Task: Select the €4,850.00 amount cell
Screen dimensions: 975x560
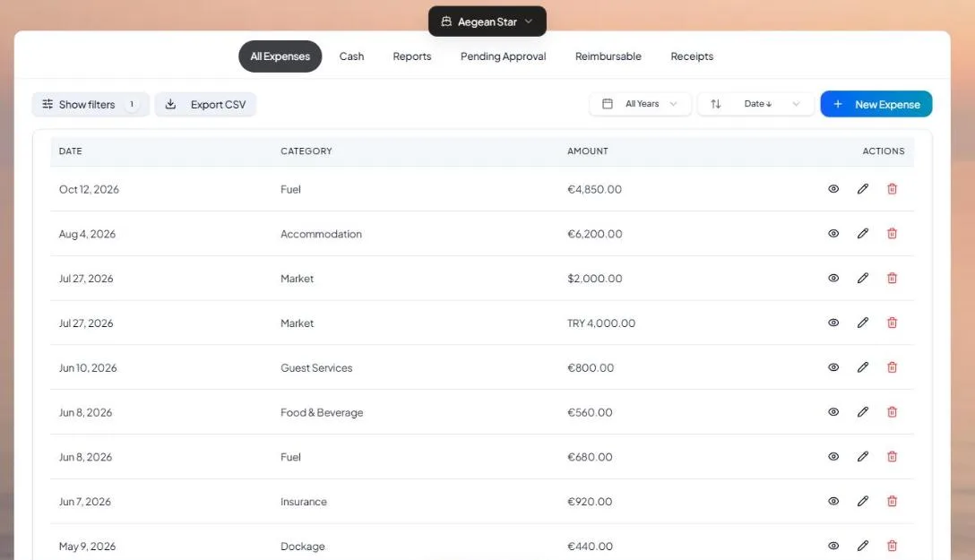Action: pyautogui.click(x=594, y=189)
